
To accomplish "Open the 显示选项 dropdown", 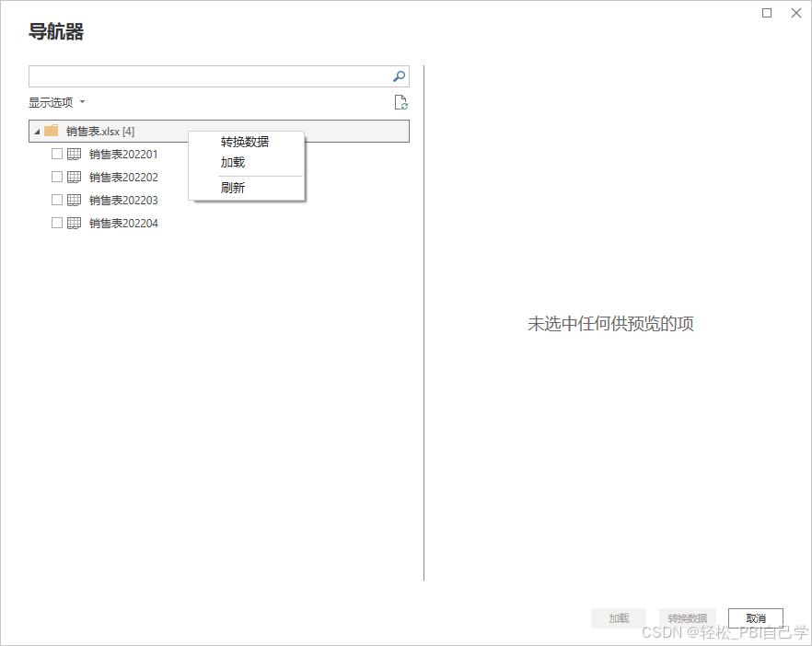I will (x=56, y=102).
